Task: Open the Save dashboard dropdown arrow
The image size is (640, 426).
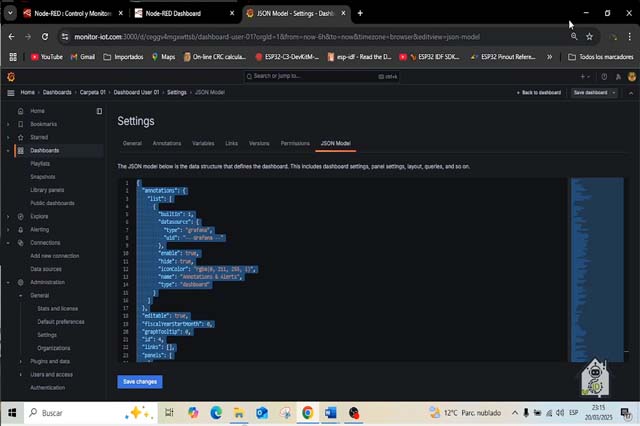Action: pyautogui.click(x=614, y=92)
